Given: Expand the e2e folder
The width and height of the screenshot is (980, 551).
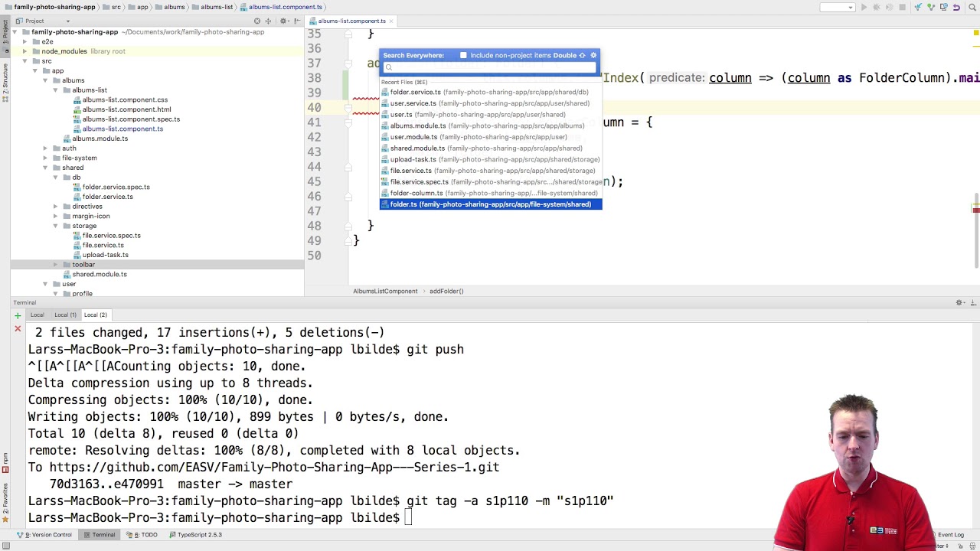Looking at the screenshot, I should [x=25, y=41].
